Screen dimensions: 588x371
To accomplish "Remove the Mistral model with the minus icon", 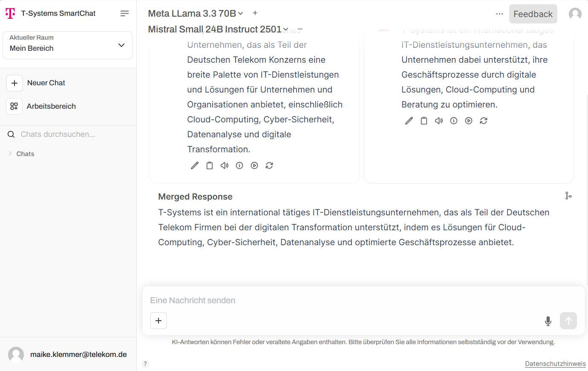I will (300, 29).
